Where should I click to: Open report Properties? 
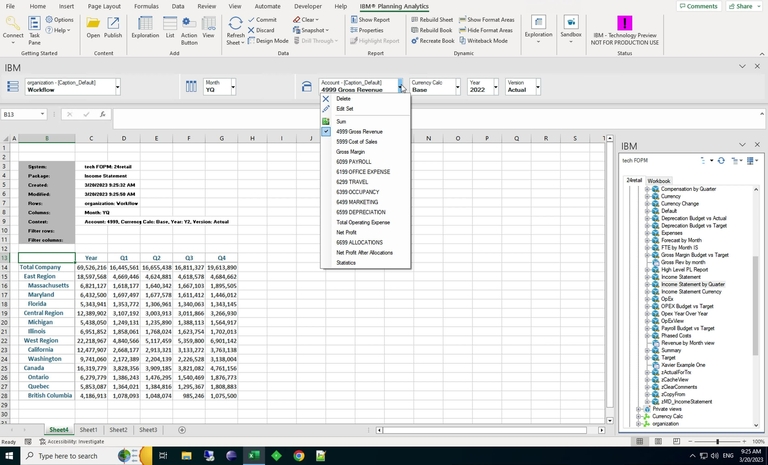[367, 30]
